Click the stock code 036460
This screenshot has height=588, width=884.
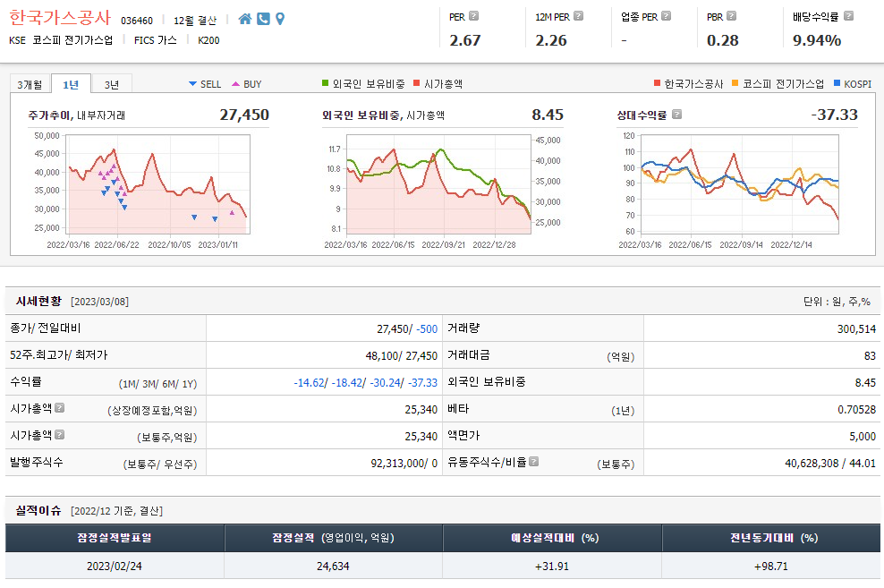(x=137, y=21)
